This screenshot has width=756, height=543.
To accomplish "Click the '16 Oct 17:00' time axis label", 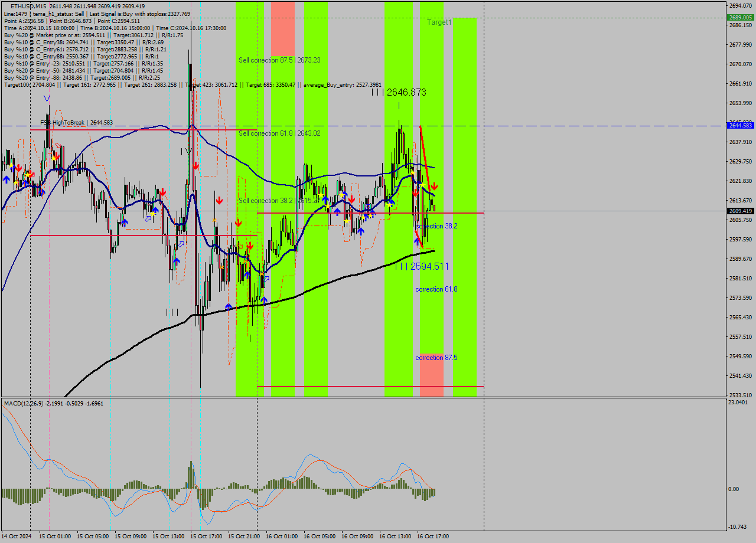I will click(433, 537).
